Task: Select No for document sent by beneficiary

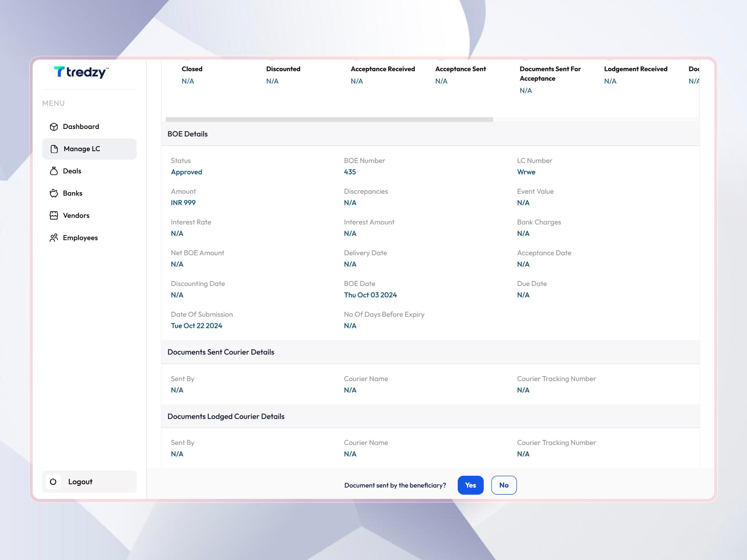Action: pos(504,485)
